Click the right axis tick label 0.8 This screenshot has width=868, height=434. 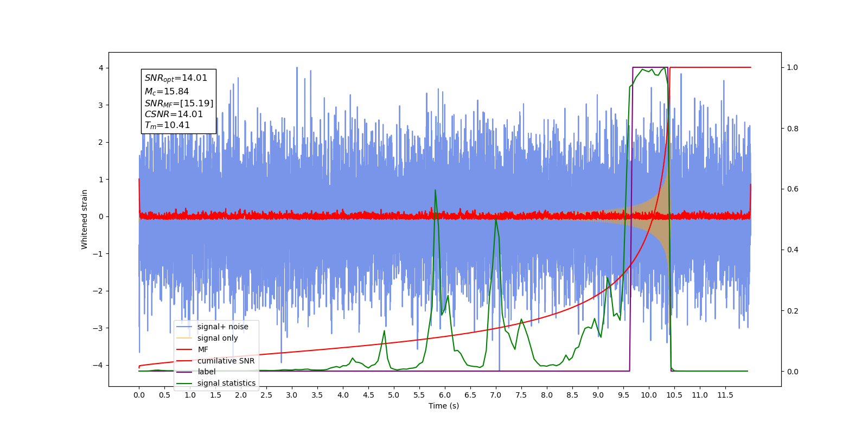click(x=793, y=129)
